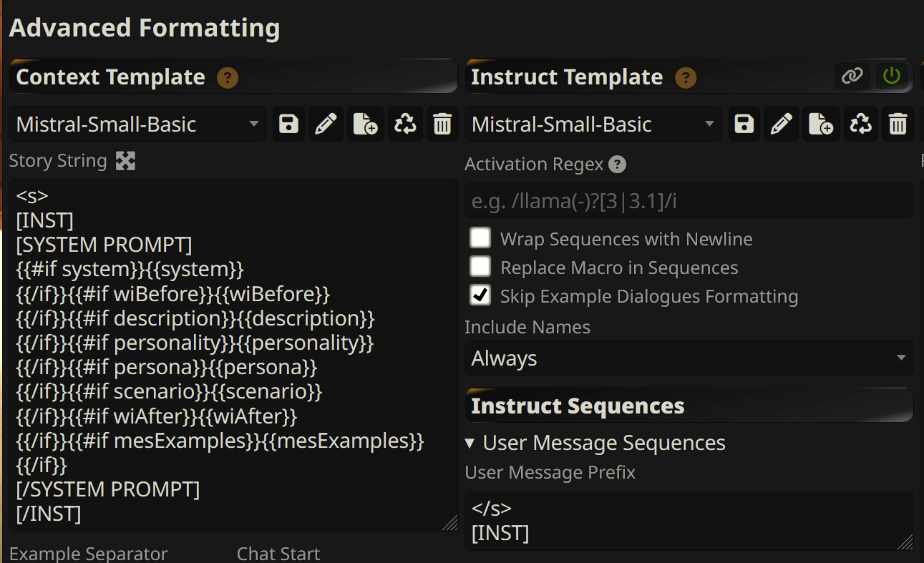Open Context Template help question mark
This screenshot has width=924, height=563.
coord(228,77)
